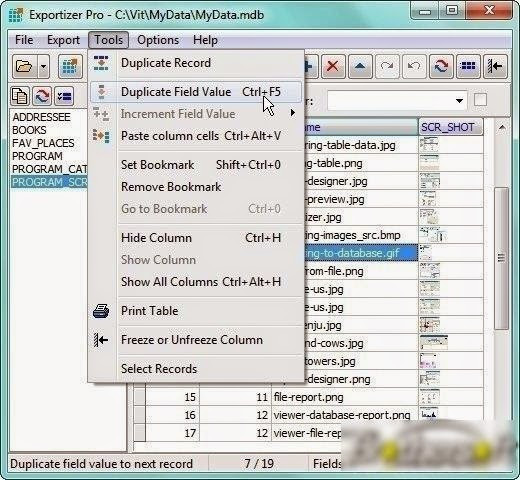Click the Print Table printer icon
The width and height of the screenshot is (520, 480).
click(x=101, y=311)
